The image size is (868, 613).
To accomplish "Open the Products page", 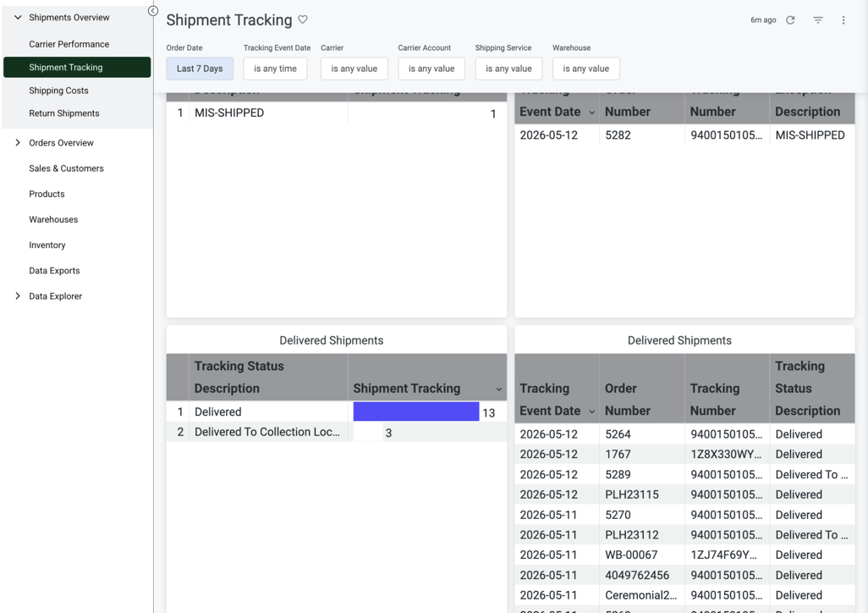I will (x=47, y=194).
